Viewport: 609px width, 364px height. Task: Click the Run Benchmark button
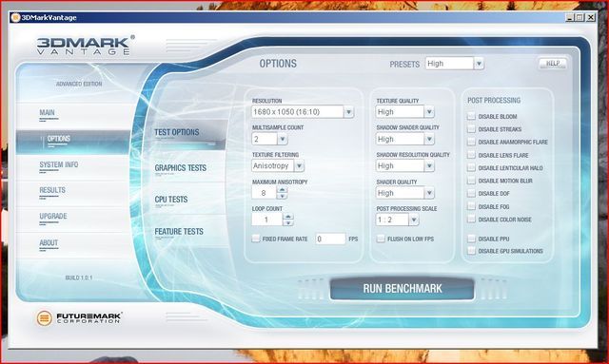[x=402, y=289]
